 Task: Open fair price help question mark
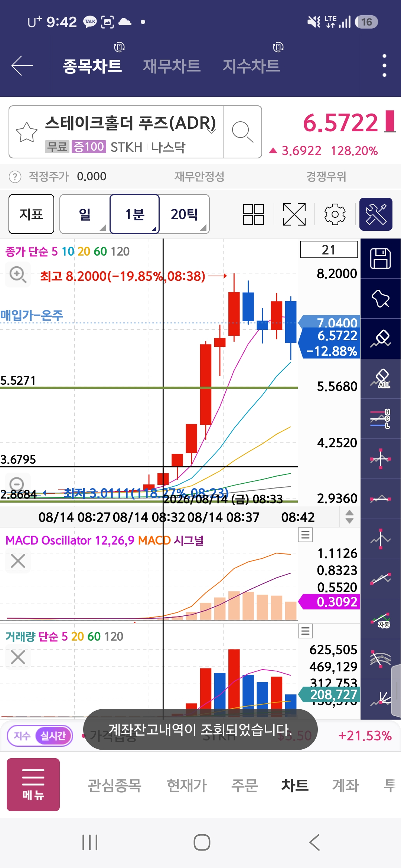15,177
